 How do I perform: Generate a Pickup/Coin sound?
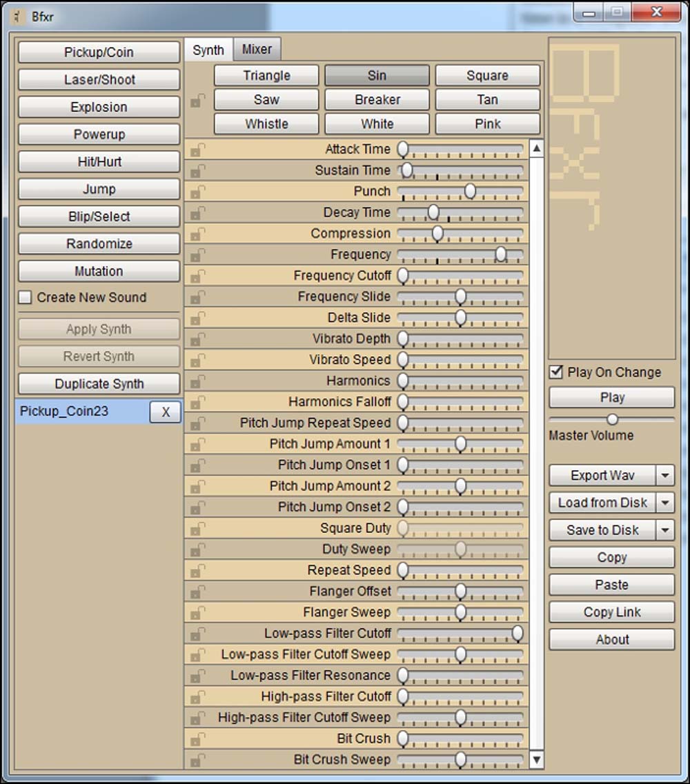(x=99, y=52)
